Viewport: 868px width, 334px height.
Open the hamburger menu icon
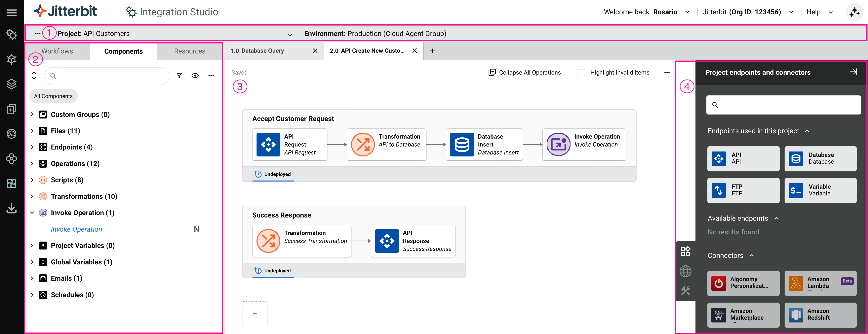(12, 13)
